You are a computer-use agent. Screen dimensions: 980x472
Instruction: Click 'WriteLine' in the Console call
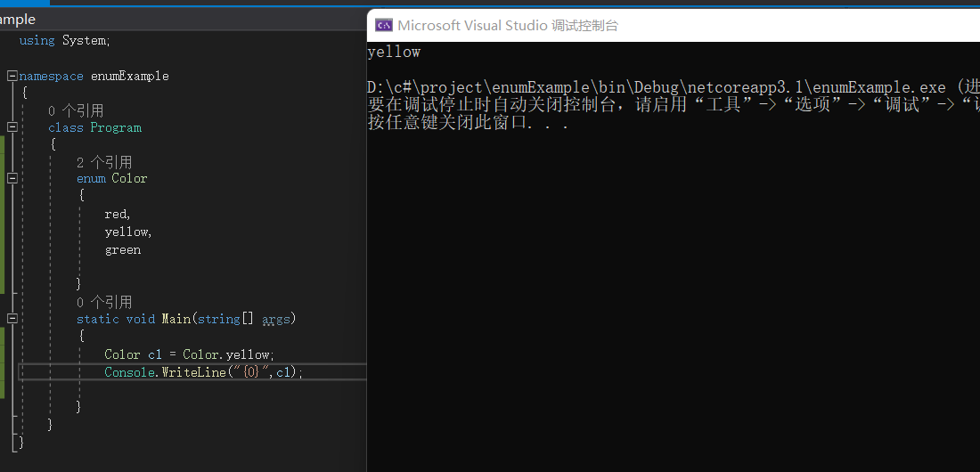193,372
